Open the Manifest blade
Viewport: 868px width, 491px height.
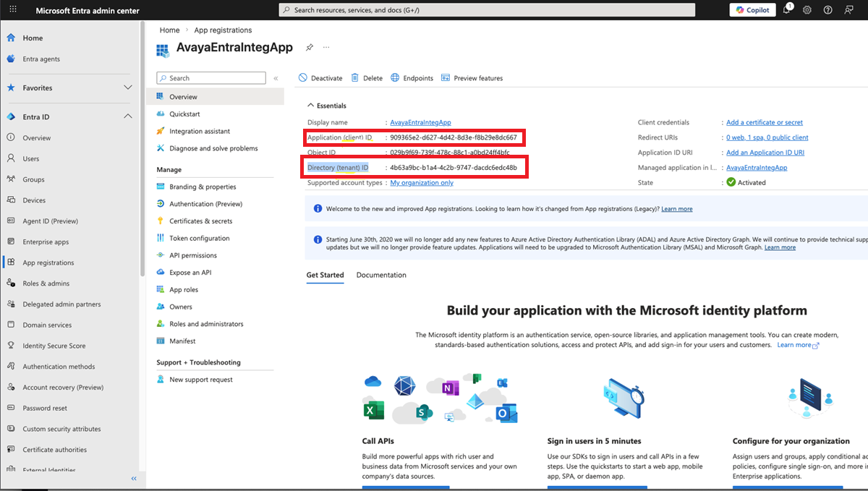coord(182,341)
